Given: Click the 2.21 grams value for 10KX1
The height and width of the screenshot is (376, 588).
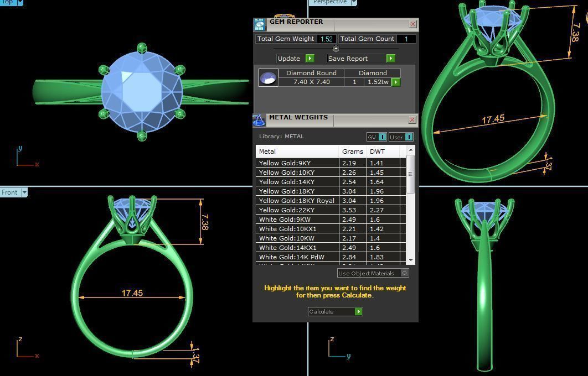Looking at the screenshot, I should coord(349,229).
